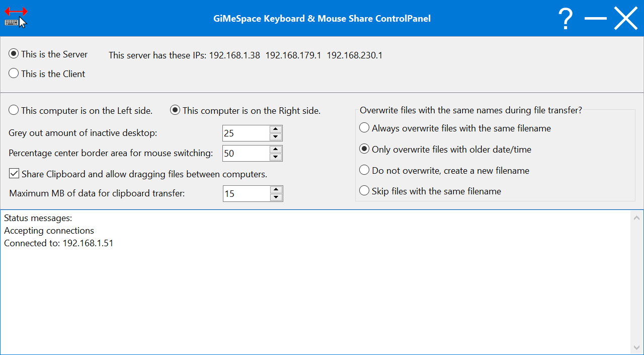Click server IP 192.168.1.38
Screen dimensions: 644x355
pyautogui.click(x=234, y=55)
